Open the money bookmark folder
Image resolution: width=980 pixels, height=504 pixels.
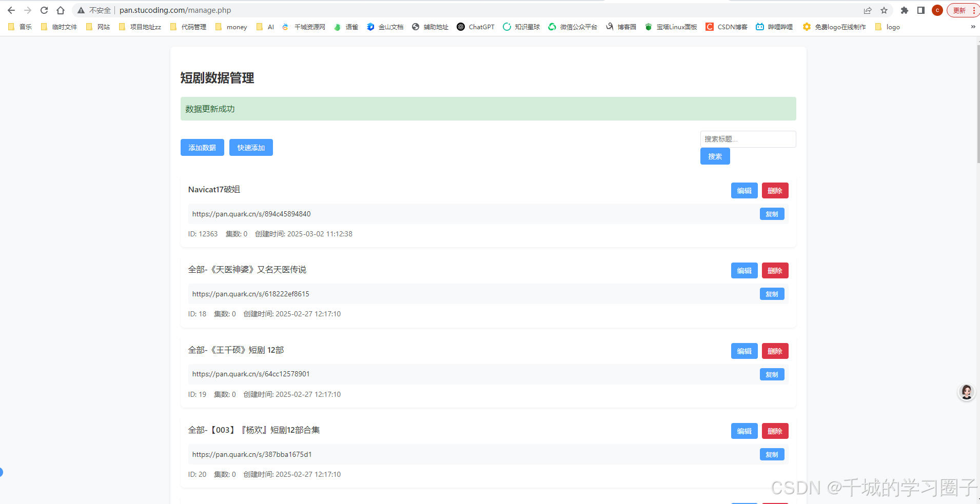tap(231, 27)
